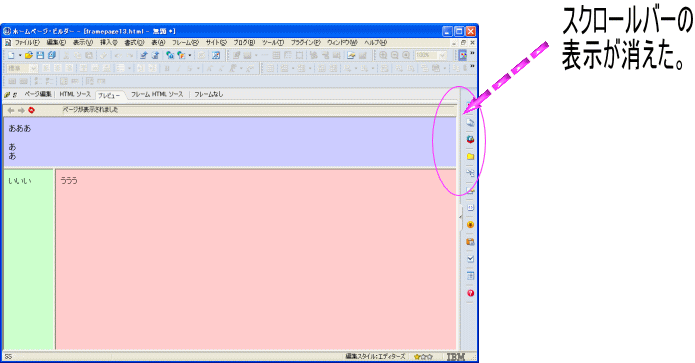The width and height of the screenshot is (695, 363).
Task: Click the zoom in magnifier icon
Action: [383, 55]
